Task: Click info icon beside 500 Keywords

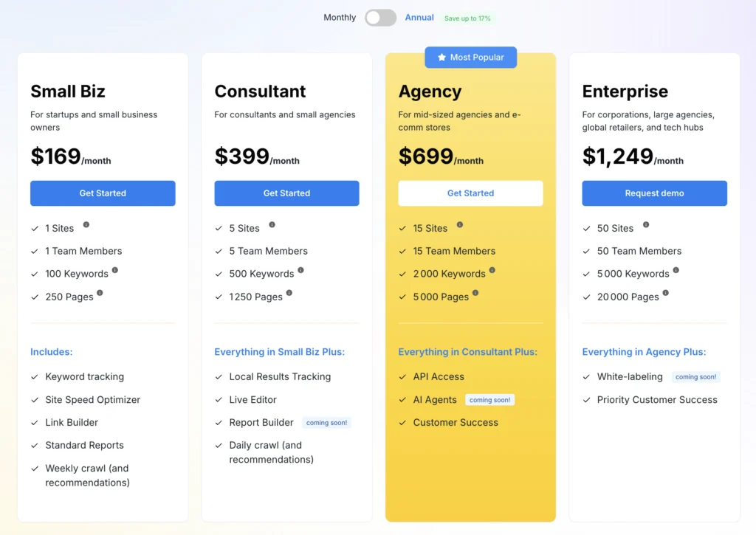Action: tap(300, 270)
